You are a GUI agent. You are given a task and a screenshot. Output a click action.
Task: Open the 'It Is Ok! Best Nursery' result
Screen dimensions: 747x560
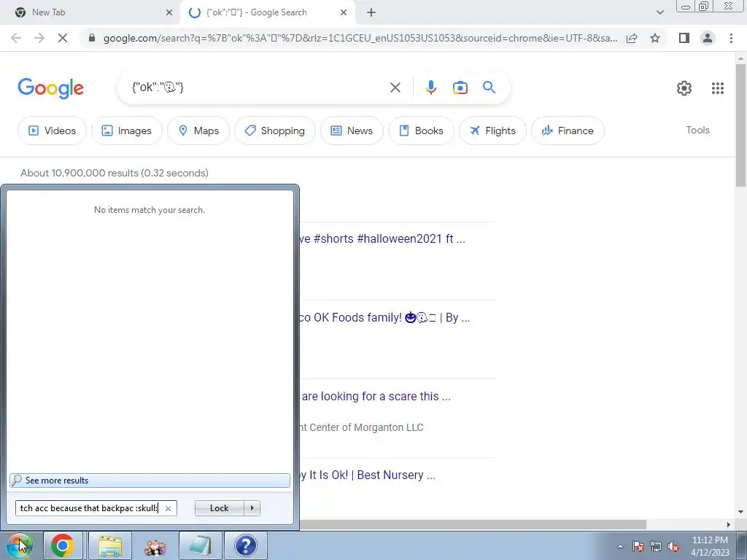click(x=367, y=475)
